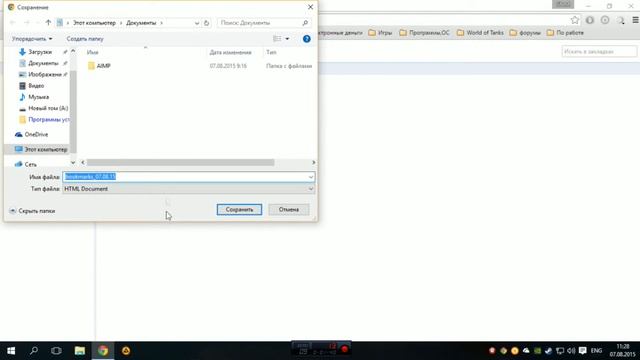Open the World of Tanks bookmarks folder
Image resolution: width=640 pixels, height=360 pixels.
pyautogui.click(x=480, y=33)
